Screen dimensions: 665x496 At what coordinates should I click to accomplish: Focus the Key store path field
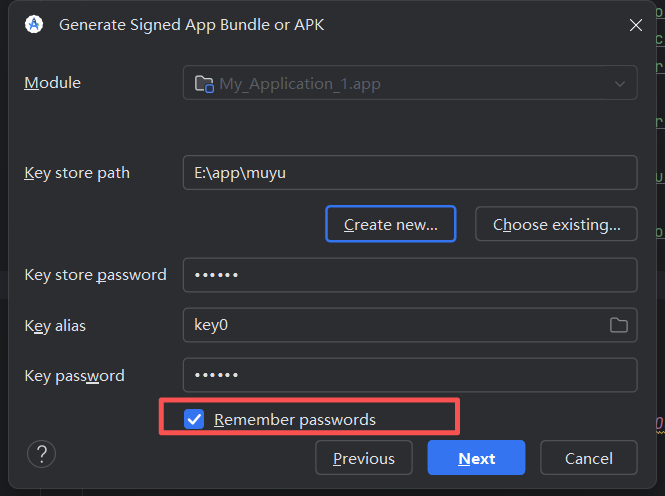tap(410, 173)
